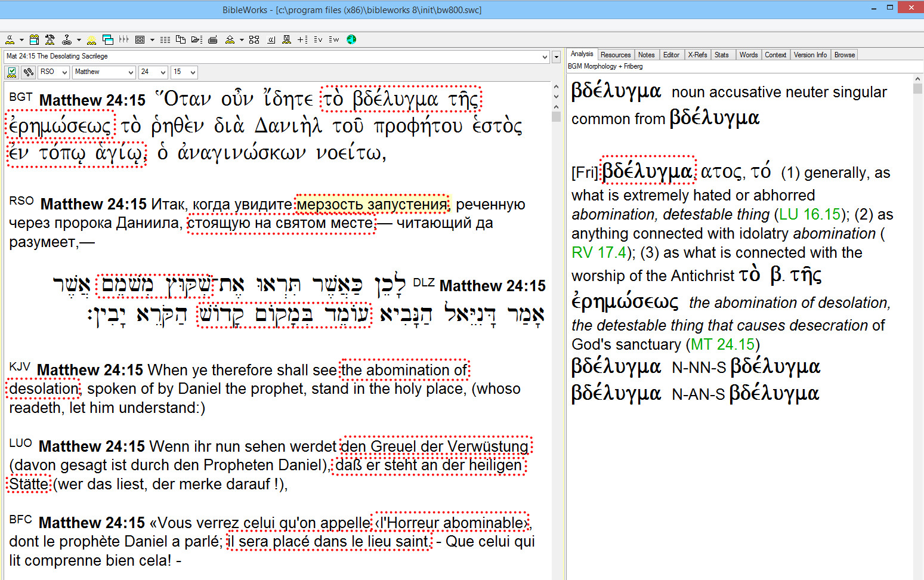Click the floppy disk books icon
Screen dimensions: 924x580
287,39
